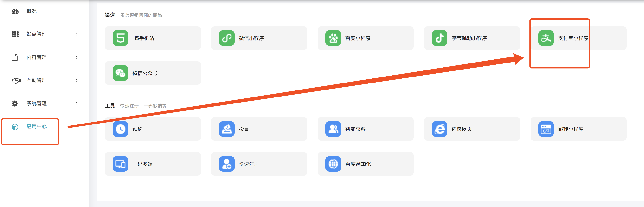
Task: Click the H5手机站 green icon
Action: [x=120, y=38]
